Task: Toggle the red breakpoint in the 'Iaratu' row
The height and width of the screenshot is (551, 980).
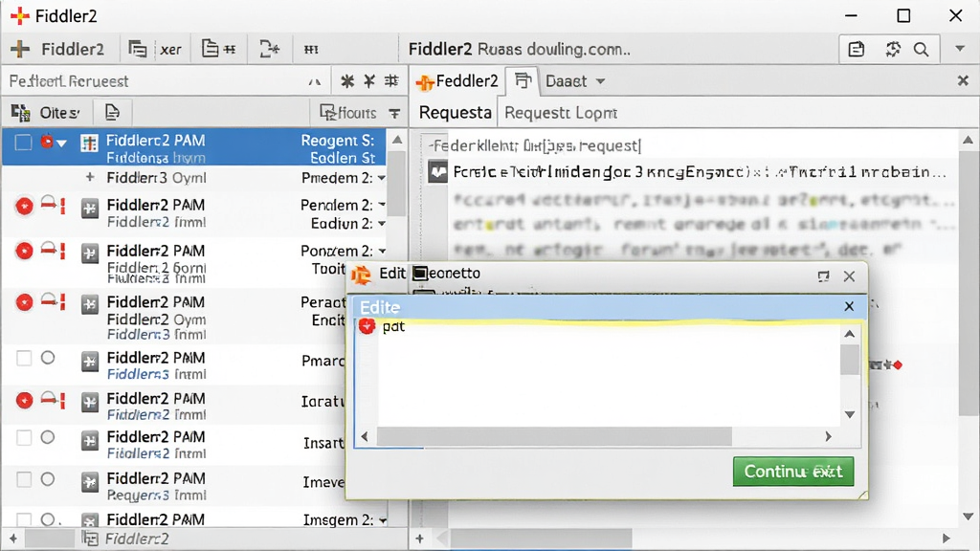Action: click(24, 401)
